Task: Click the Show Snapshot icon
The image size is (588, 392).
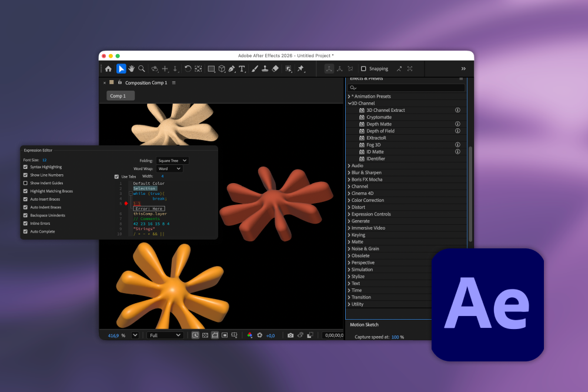Action: (x=300, y=335)
